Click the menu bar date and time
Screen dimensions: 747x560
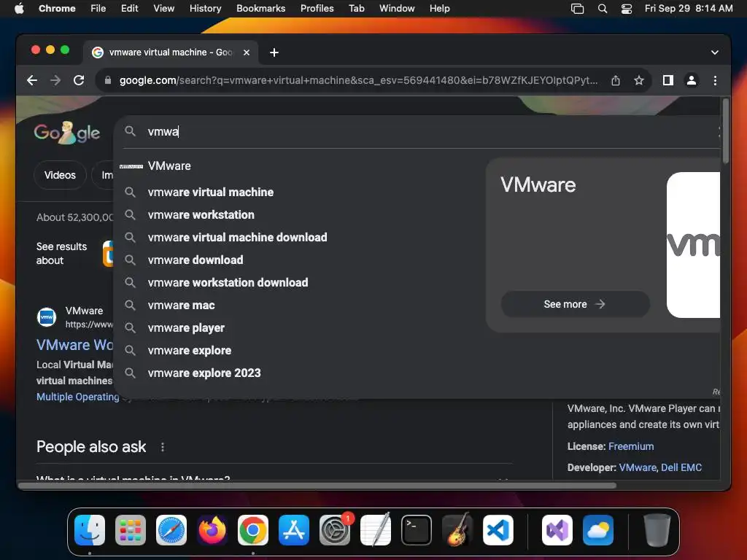tap(689, 9)
